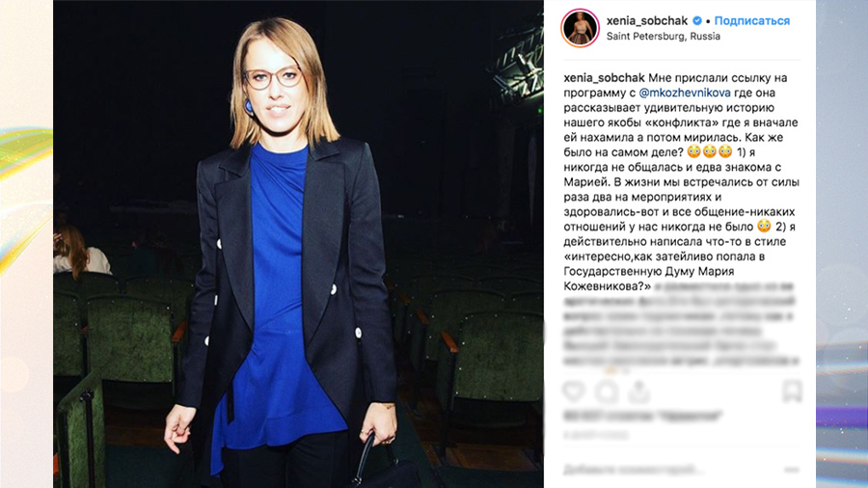Click the single flushed emoji before "2) я"
Screen dimensions: 868x488
pyautogui.click(x=764, y=227)
